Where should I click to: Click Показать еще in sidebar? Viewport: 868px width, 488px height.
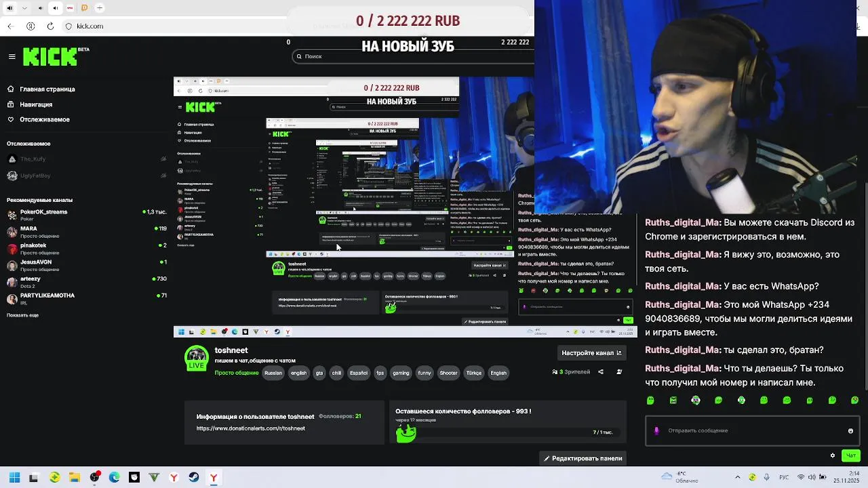pyautogui.click(x=22, y=315)
